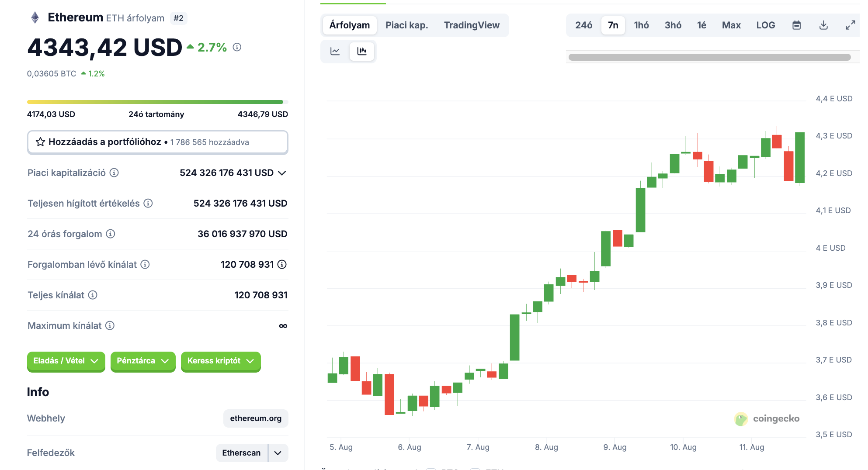Enable the LOG scale toggle
Viewport: 868px width, 470px height.
[765, 25]
